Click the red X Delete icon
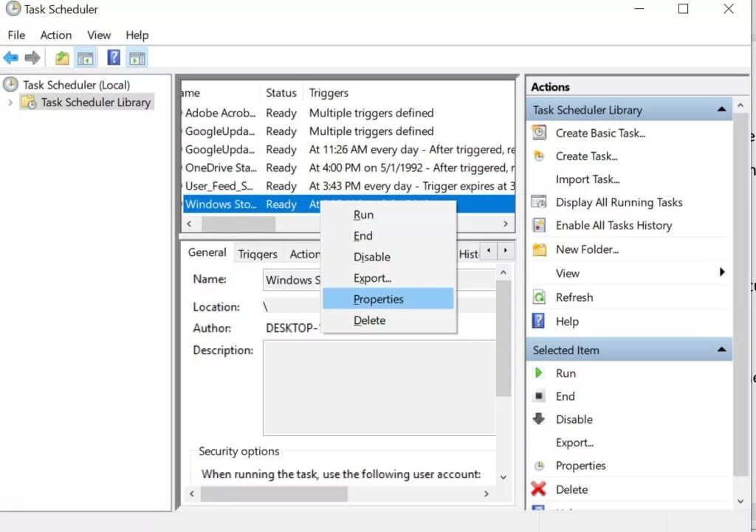756x532 pixels. point(538,488)
